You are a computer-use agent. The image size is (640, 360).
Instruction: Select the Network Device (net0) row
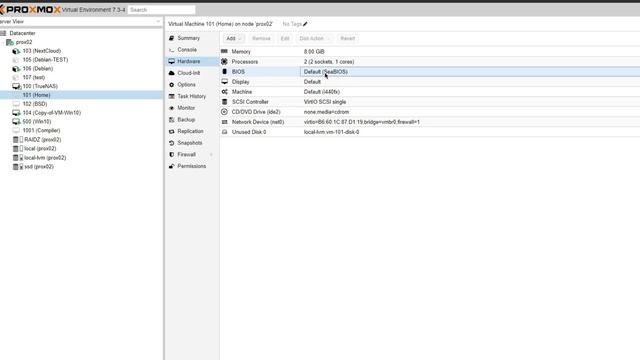pyautogui.click(x=430, y=122)
